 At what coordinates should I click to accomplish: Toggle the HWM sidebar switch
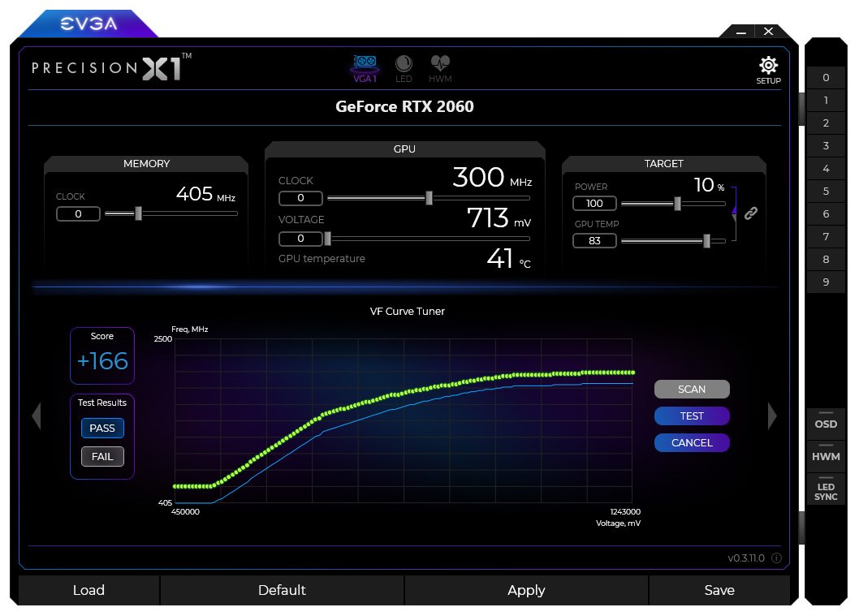tap(826, 453)
